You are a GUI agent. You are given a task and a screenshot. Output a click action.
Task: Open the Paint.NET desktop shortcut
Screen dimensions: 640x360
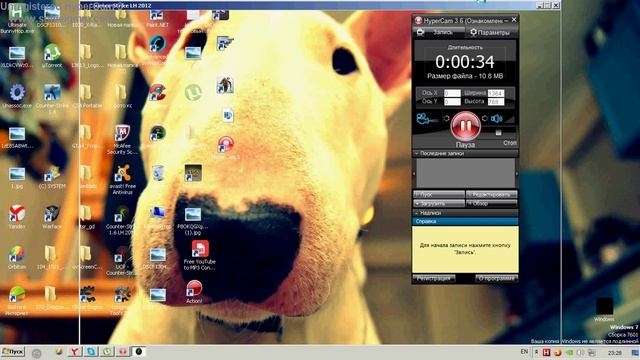(157, 18)
